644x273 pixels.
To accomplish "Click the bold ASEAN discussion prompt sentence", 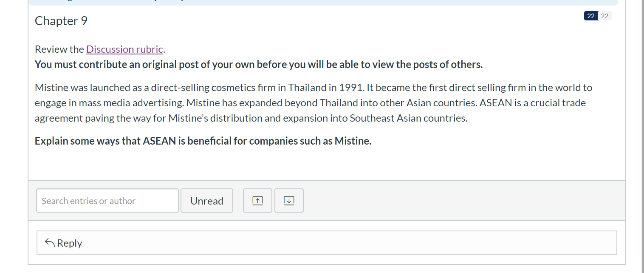I will pyautogui.click(x=203, y=141).
